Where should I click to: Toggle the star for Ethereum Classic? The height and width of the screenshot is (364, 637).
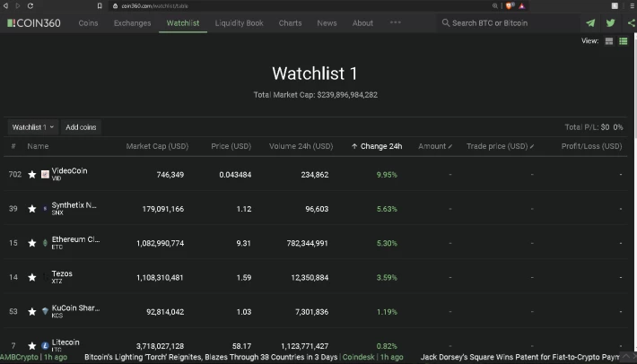point(31,243)
